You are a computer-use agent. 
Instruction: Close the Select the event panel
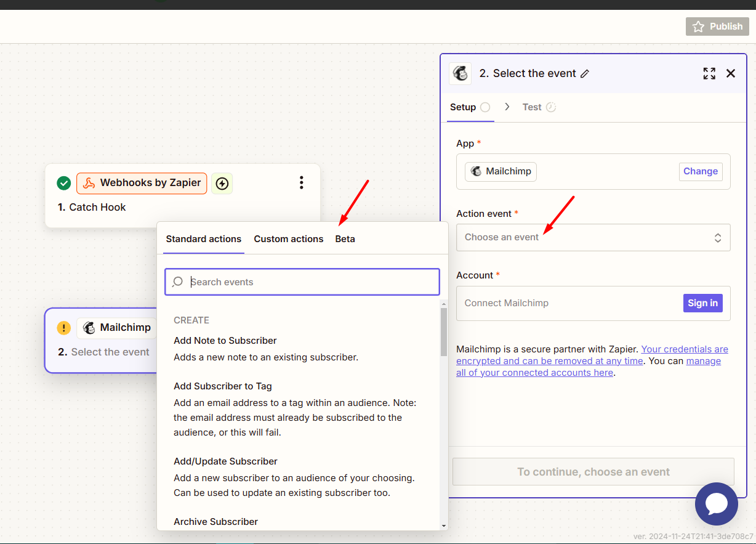coord(731,73)
